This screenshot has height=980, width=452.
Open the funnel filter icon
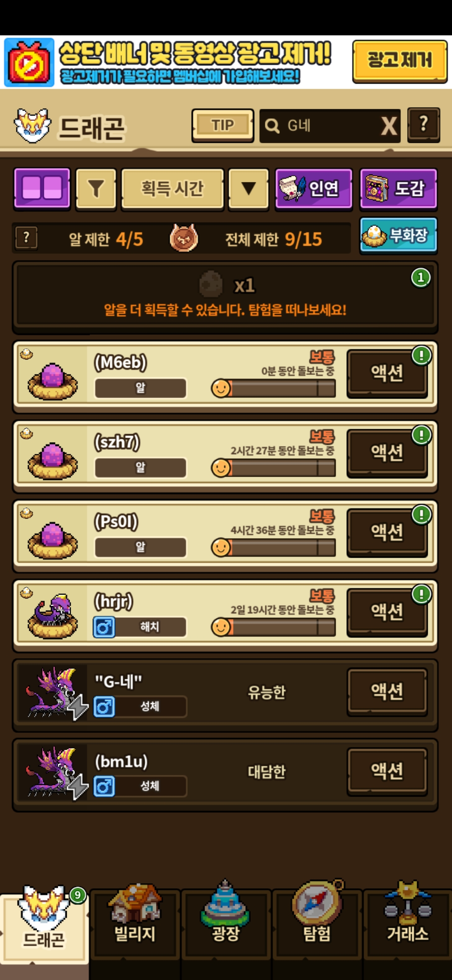pyautogui.click(x=96, y=188)
